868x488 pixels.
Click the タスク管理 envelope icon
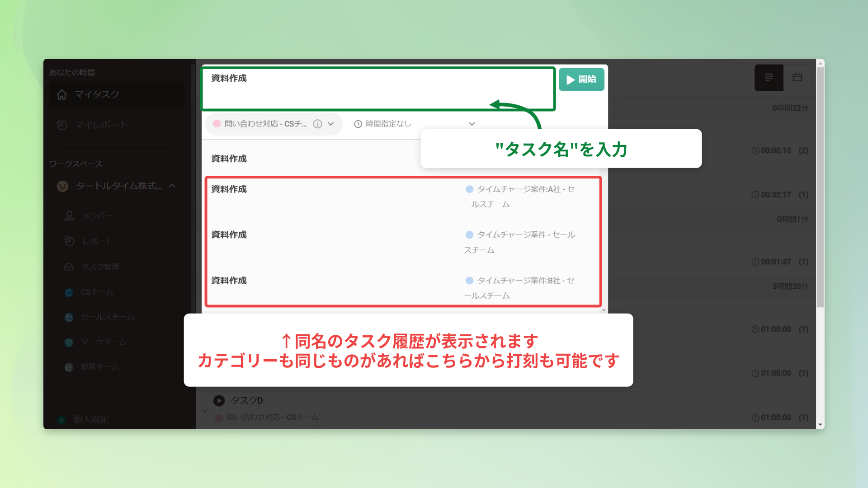[x=69, y=267]
